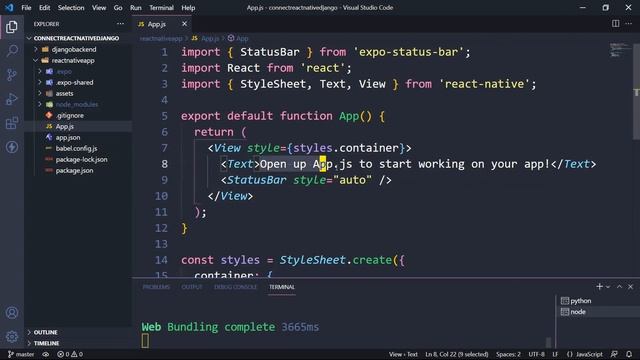
Task: Open the Terminal menu
Action: (x=161, y=8)
